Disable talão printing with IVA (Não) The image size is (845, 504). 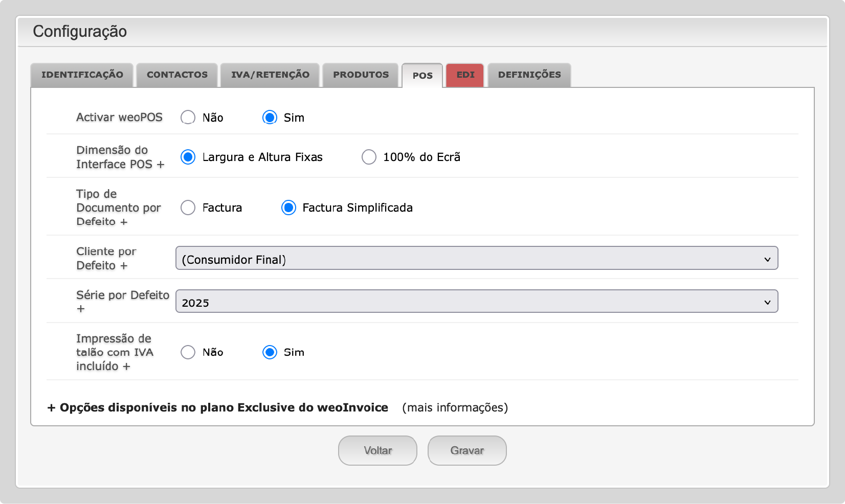pos(188,352)
